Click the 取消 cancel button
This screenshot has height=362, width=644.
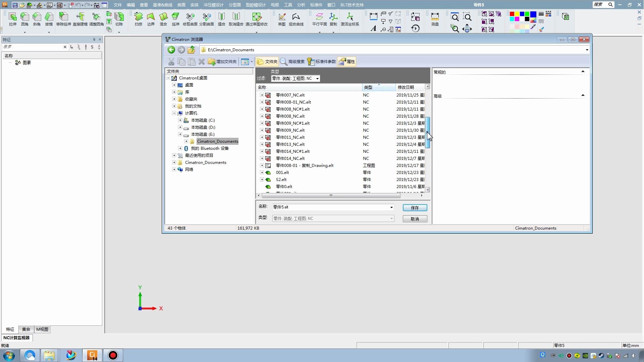coord(415,219)
